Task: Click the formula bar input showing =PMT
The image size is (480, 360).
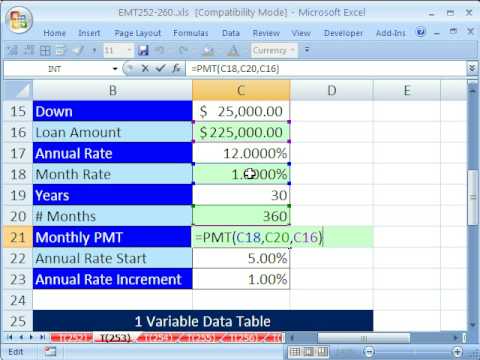Action: click(326, 69)
